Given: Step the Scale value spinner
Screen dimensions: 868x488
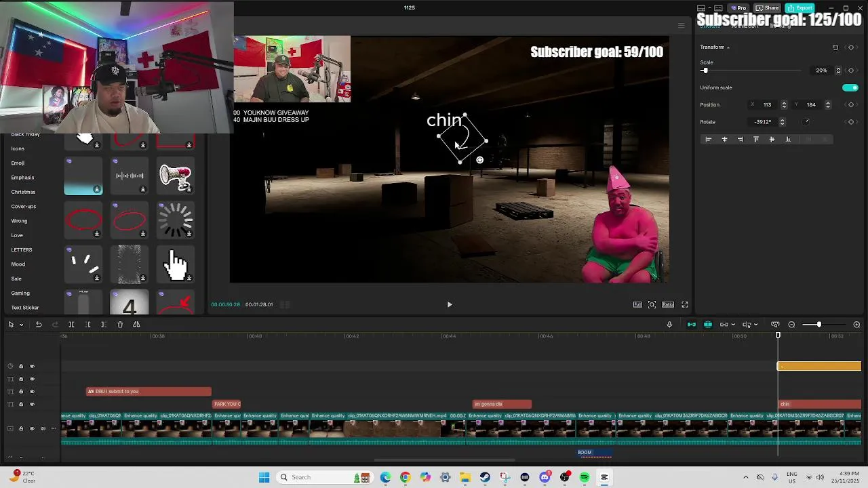Looking at the screenshot, I should point(838,70).
